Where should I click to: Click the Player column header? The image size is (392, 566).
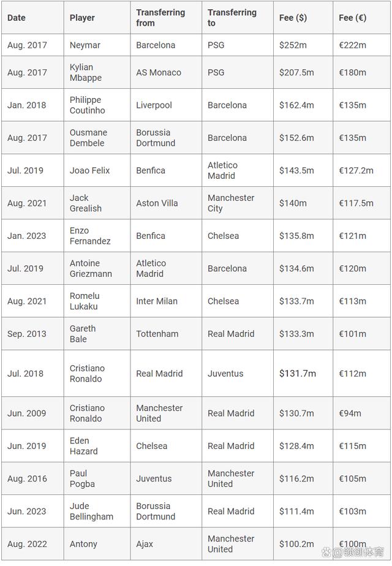82,18
